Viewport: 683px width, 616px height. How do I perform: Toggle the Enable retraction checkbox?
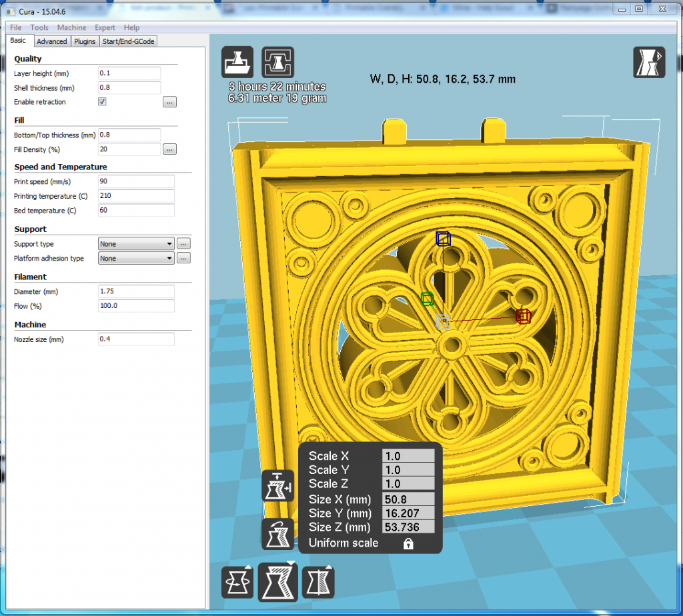click(x=102, y=101)
